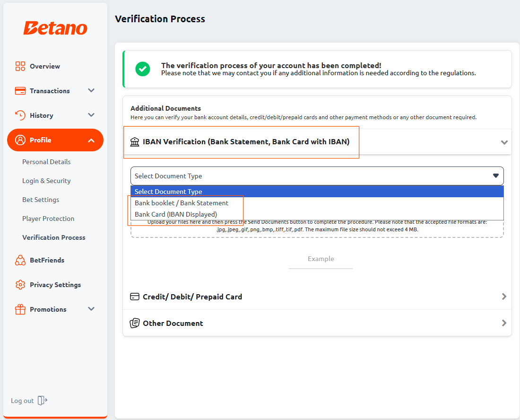520x420 pixels.
Task: Choose highlighted Select Document Type option
Action: (x=317, y=192)
